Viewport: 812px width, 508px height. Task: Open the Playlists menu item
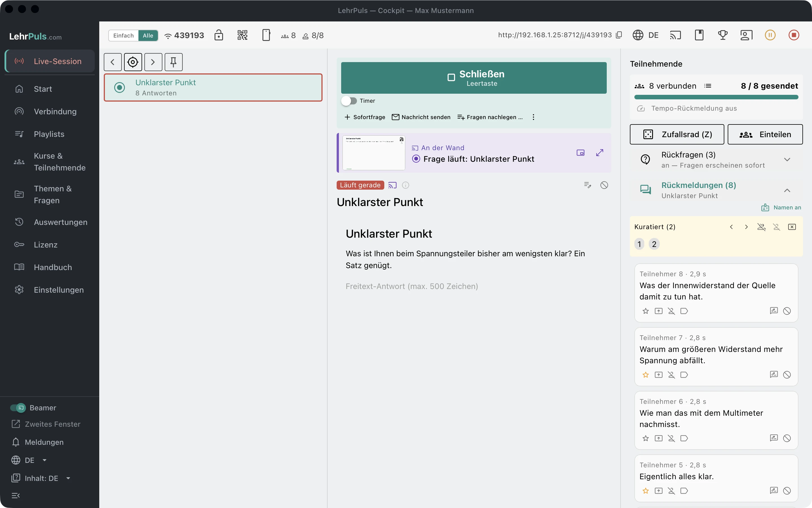50,134
